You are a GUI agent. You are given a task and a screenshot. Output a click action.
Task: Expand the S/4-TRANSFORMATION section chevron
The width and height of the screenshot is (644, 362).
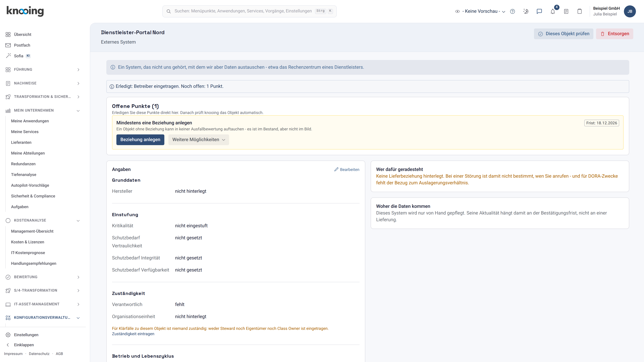coord(78,291)
